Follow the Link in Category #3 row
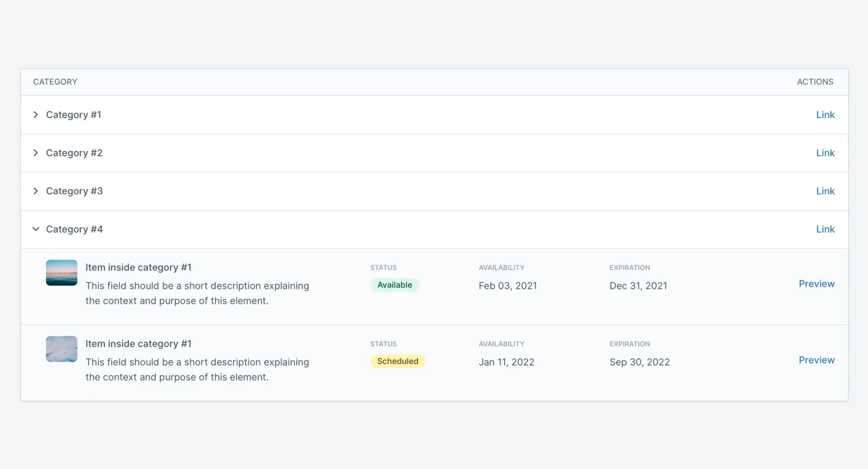Image resolution: width=868 pixels, height=469 pixels. [x=825, y=191]
